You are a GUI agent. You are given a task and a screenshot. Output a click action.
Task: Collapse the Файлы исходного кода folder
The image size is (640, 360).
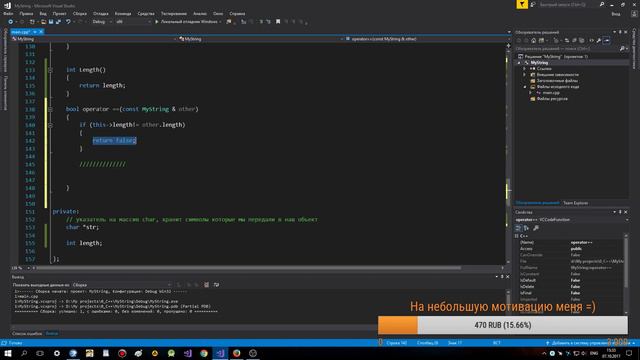click(525, 87)
